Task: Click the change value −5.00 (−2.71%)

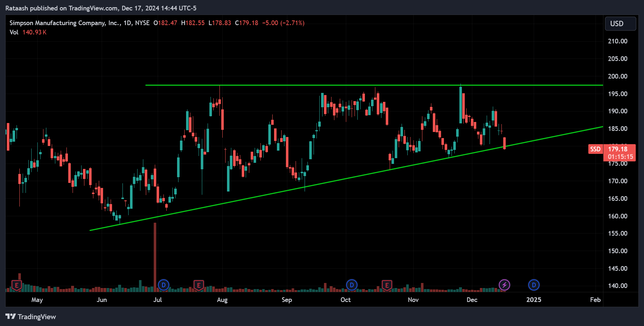Action: 283,23
